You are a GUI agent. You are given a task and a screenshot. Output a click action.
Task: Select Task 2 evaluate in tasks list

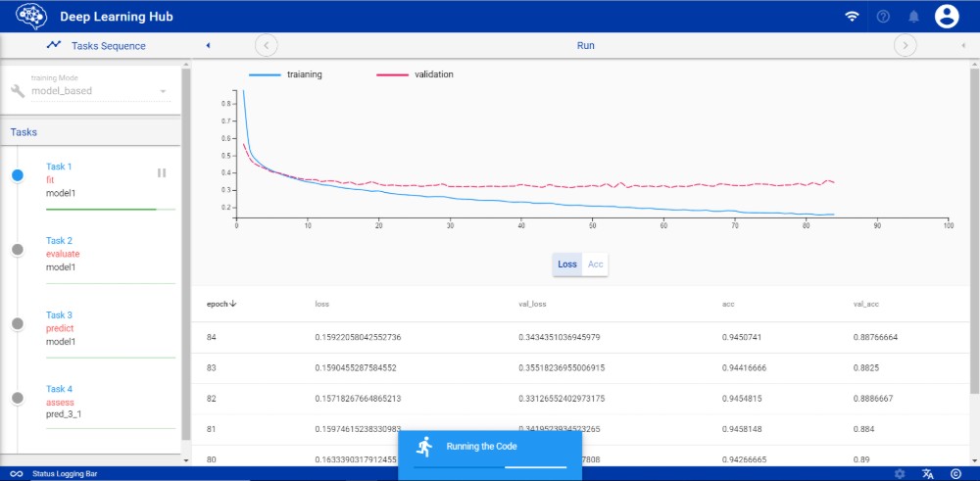point(64,253)
